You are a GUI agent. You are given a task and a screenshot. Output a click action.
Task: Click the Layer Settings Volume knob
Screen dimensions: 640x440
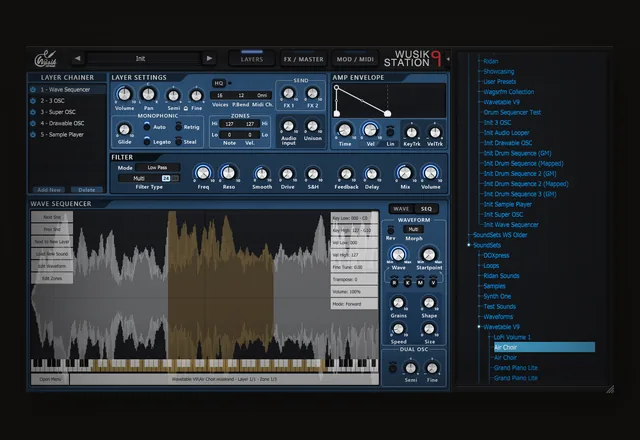[x=124, y=95]
